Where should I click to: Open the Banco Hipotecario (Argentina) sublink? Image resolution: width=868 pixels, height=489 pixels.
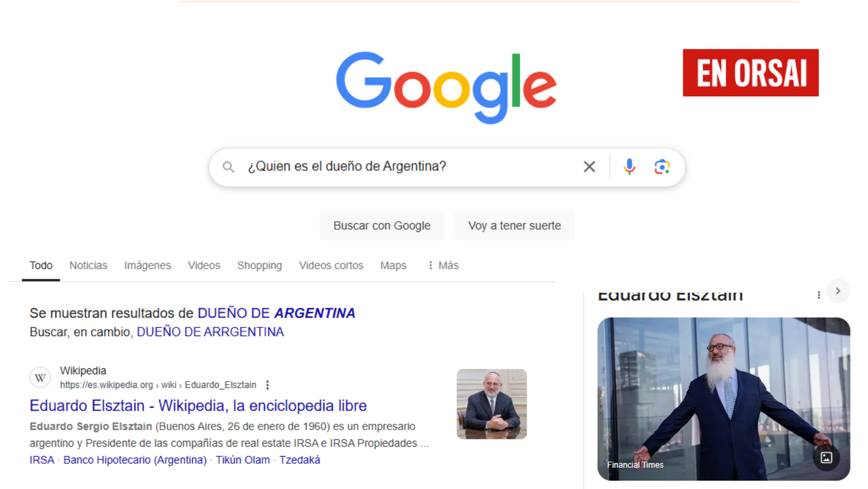point(135,460)
